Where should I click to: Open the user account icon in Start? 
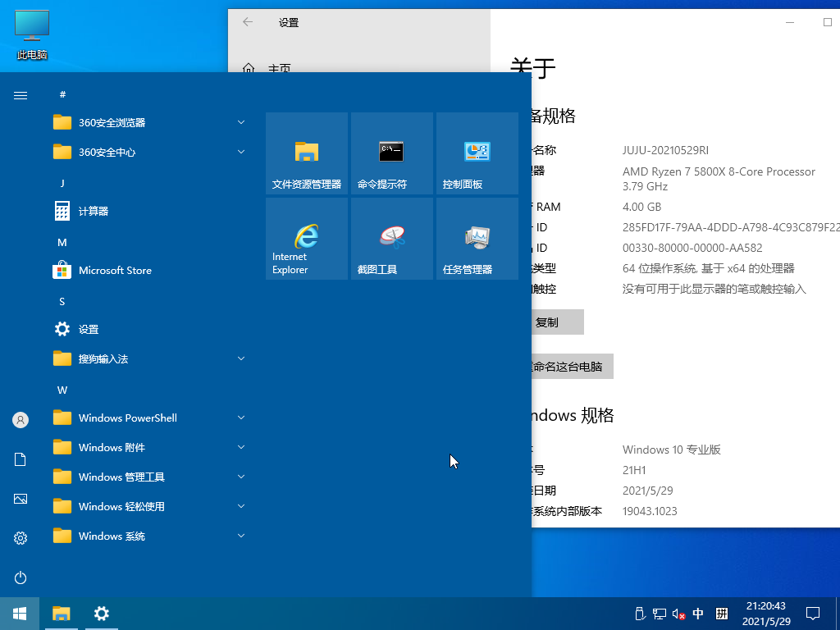[21, 420]
